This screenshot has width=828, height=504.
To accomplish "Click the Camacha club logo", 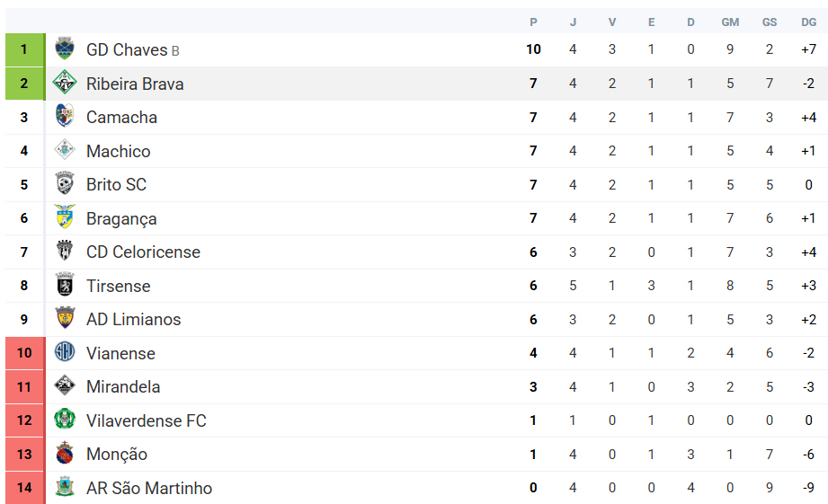I will point(65,117).
